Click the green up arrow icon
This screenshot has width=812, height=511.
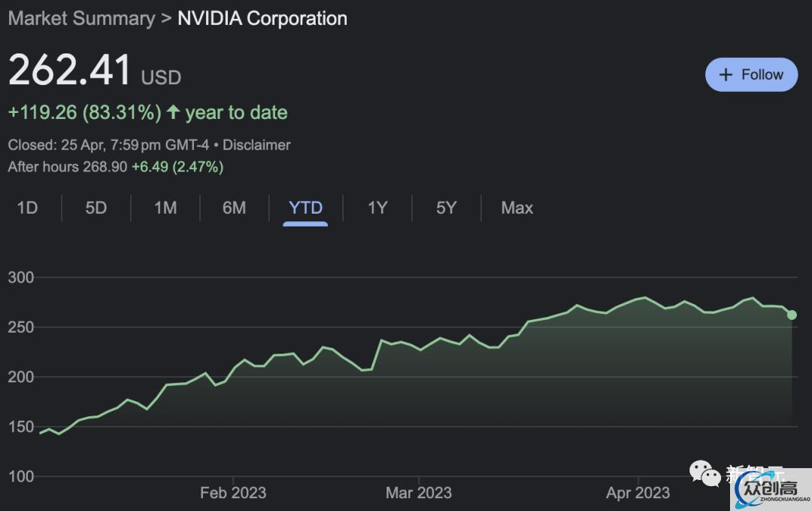173,111
